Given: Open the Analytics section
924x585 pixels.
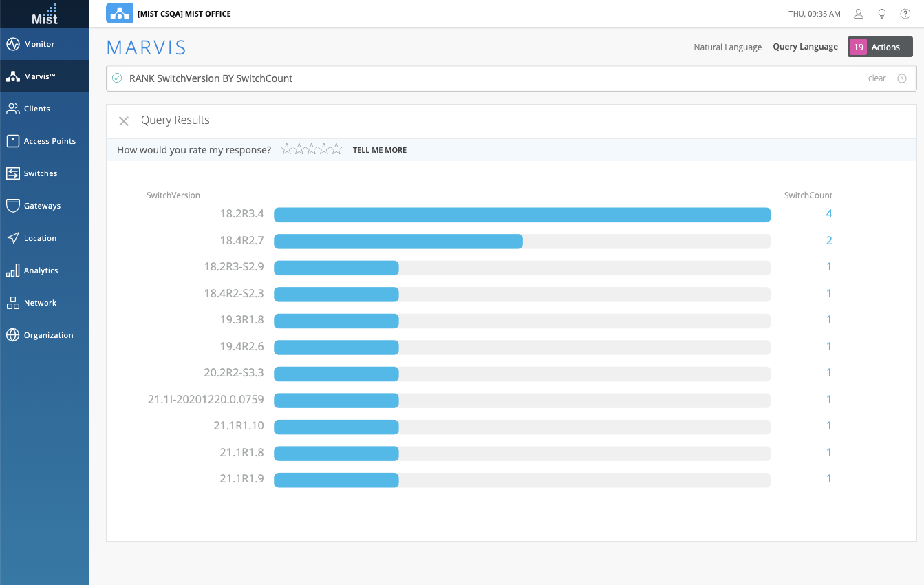Looking at the screenshot, I should tap(41, 270).
